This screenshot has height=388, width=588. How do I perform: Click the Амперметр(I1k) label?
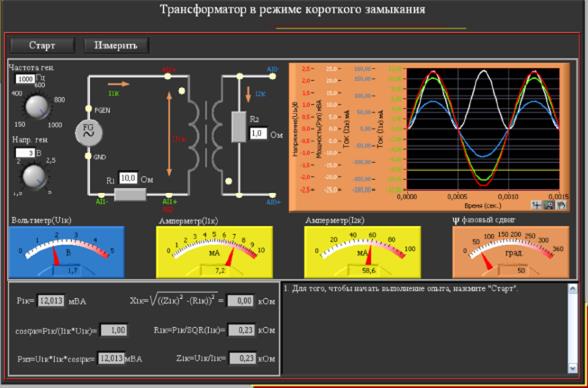point(188,221)
